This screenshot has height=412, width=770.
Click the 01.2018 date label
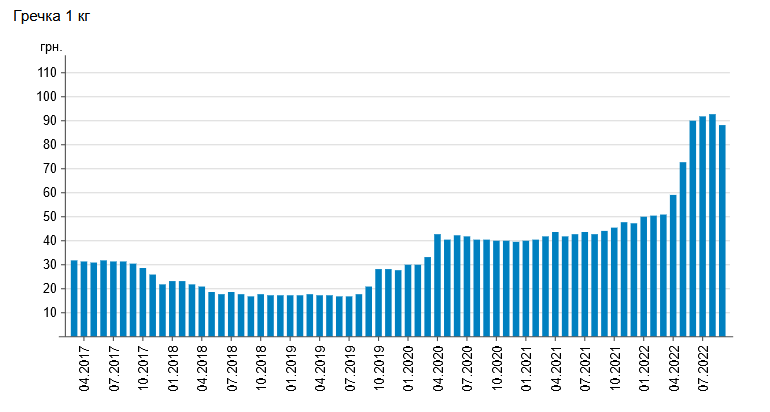173,368
